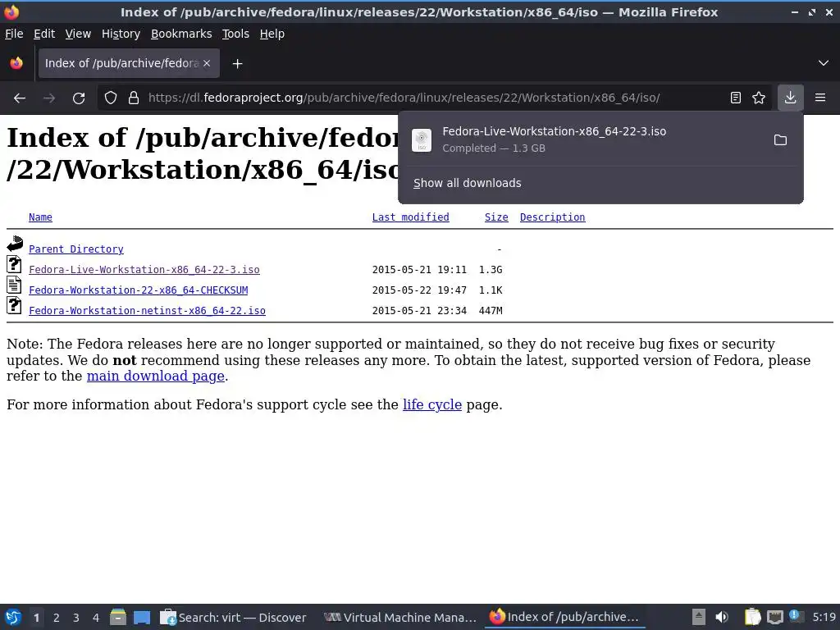Switch to Virtual Machine Manager taskbar window
This screenshot has width=840, height=630.
pos(400,618)
